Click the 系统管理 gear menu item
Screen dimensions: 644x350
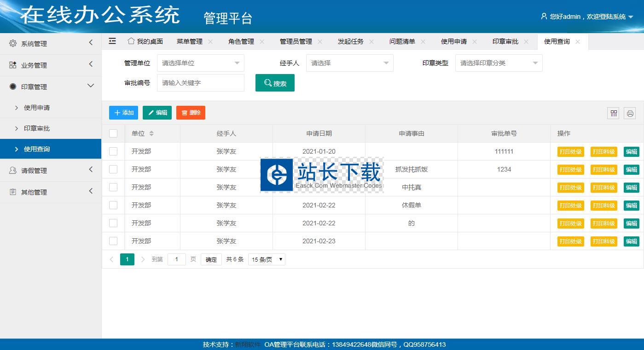click(x=34, y=44)
